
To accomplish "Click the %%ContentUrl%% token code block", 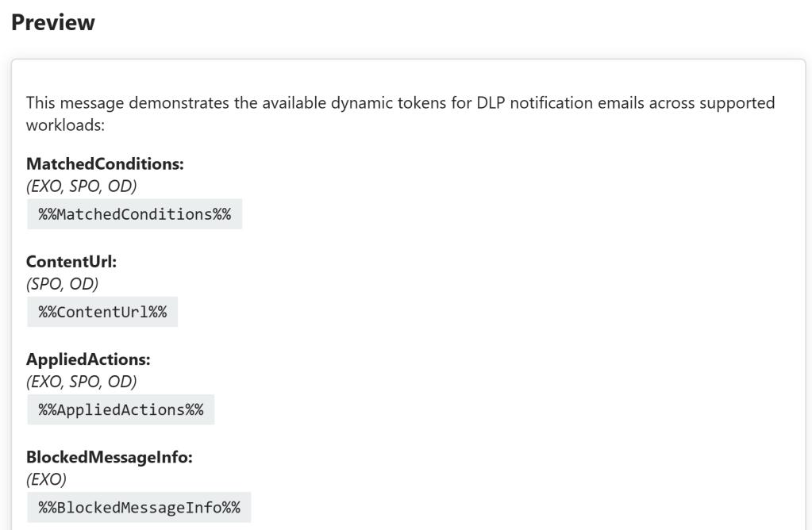I will tap(102, 313).
